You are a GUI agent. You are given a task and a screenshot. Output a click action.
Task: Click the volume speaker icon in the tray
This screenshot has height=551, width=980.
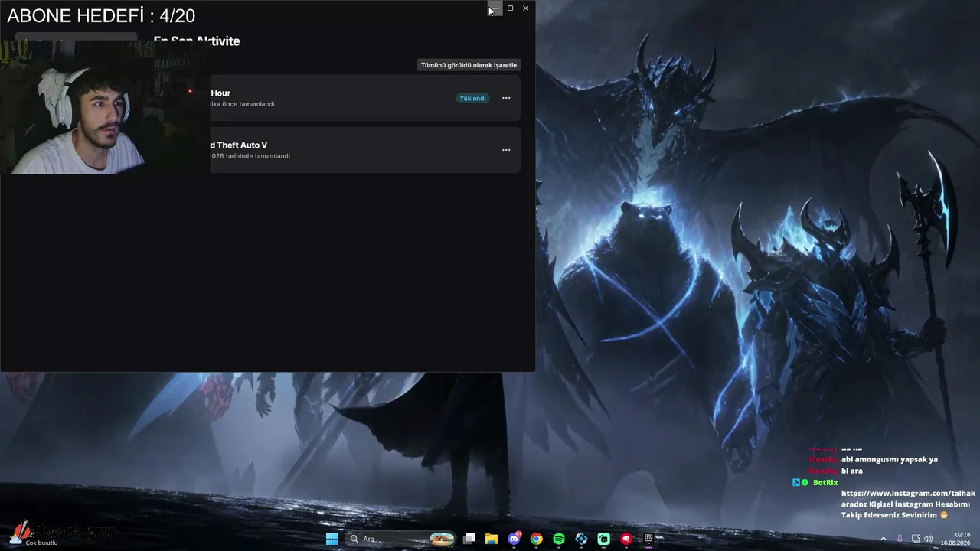[929, 539]
